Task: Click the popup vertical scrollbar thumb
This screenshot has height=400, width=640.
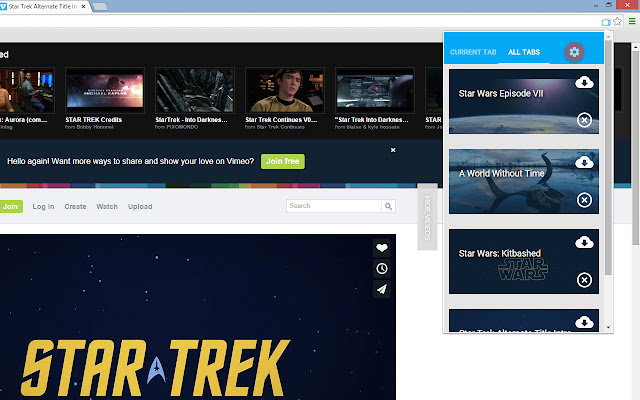Action: click(608, 158)
